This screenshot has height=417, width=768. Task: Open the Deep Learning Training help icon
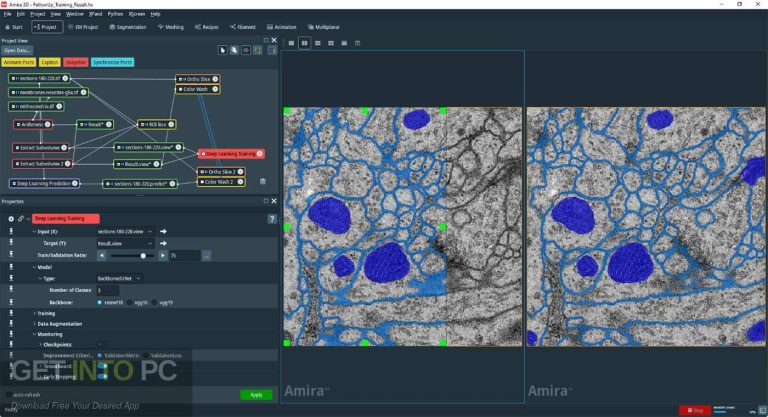point(271,218)
